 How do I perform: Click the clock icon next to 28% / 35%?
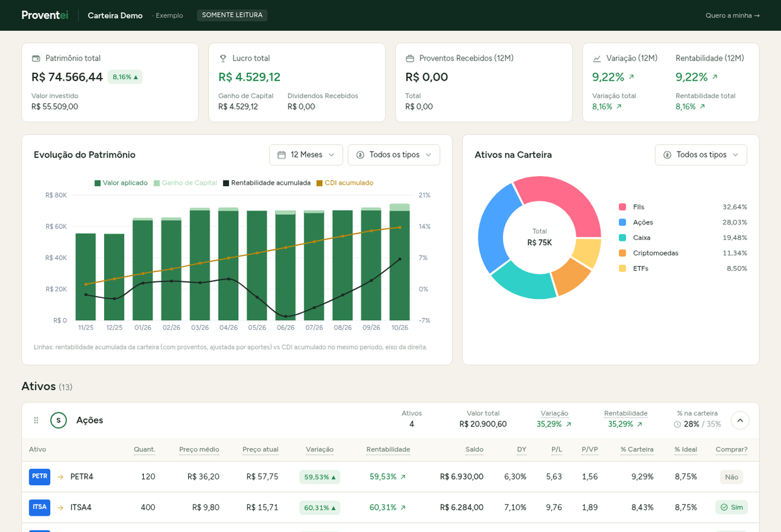point(678,424)
